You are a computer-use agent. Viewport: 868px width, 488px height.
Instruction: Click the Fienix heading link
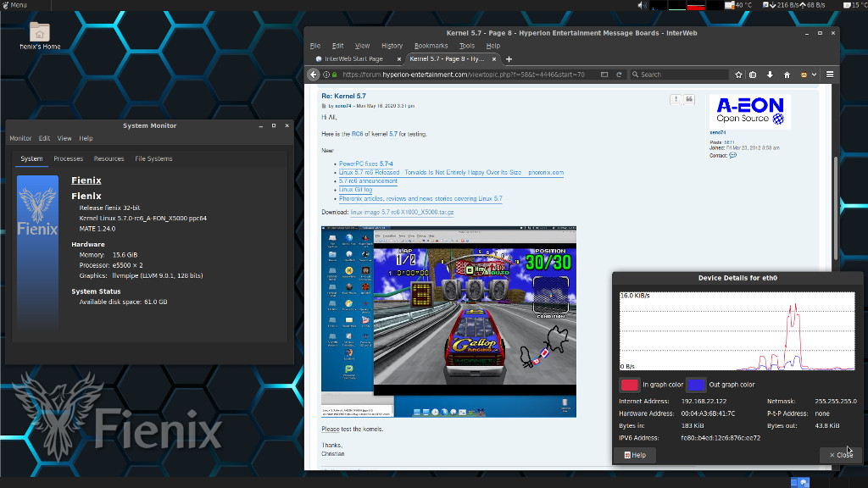tap(86, 180)
